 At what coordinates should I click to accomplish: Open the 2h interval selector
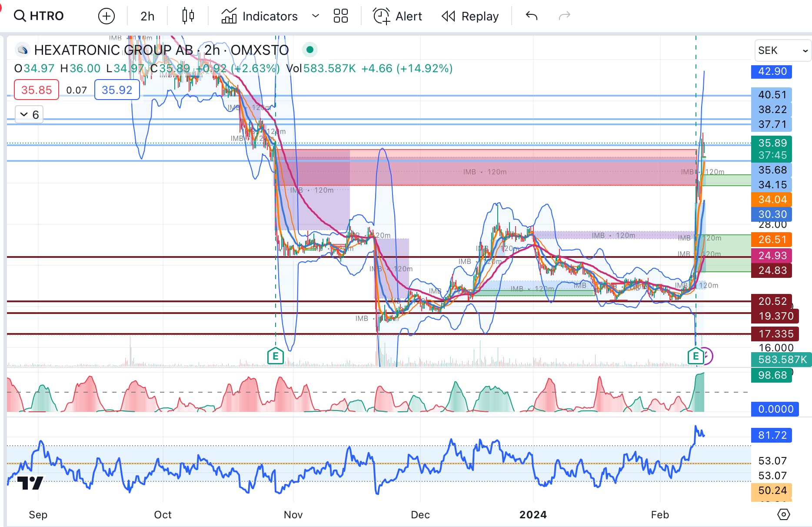[147, 16]
